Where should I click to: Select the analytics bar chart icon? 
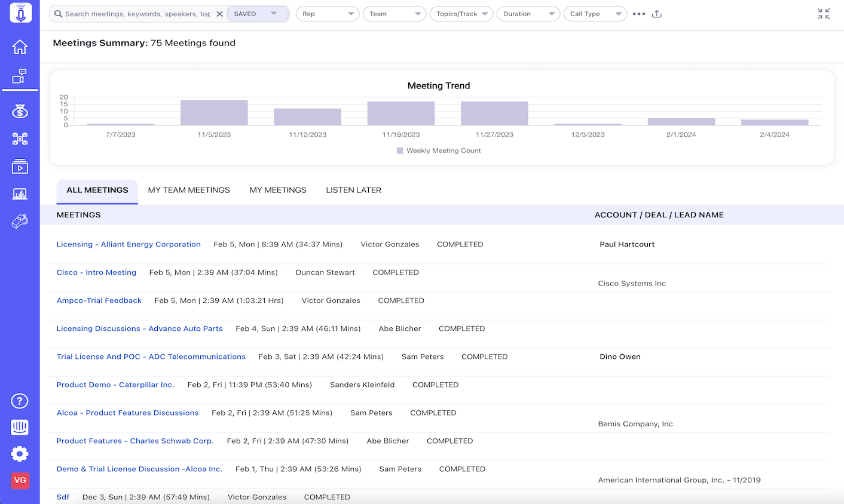point(20,193)
